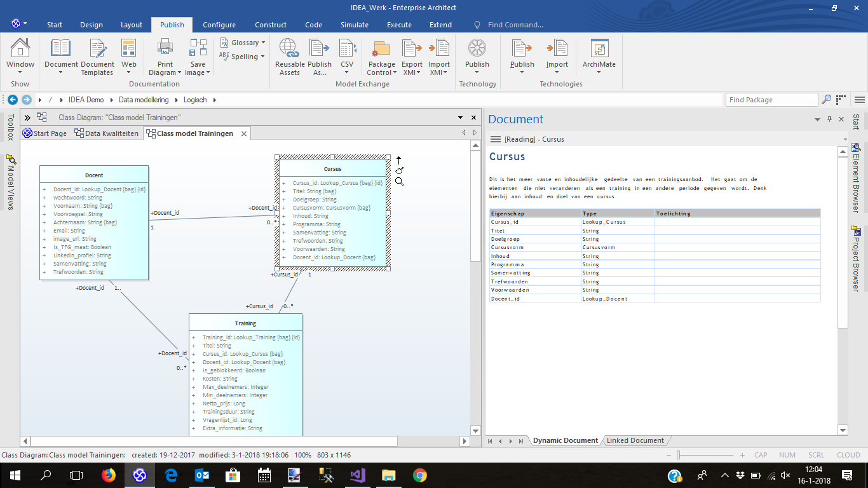Open the Project Browser side panel
Screen dimensions: 868x488
[856, 259]
